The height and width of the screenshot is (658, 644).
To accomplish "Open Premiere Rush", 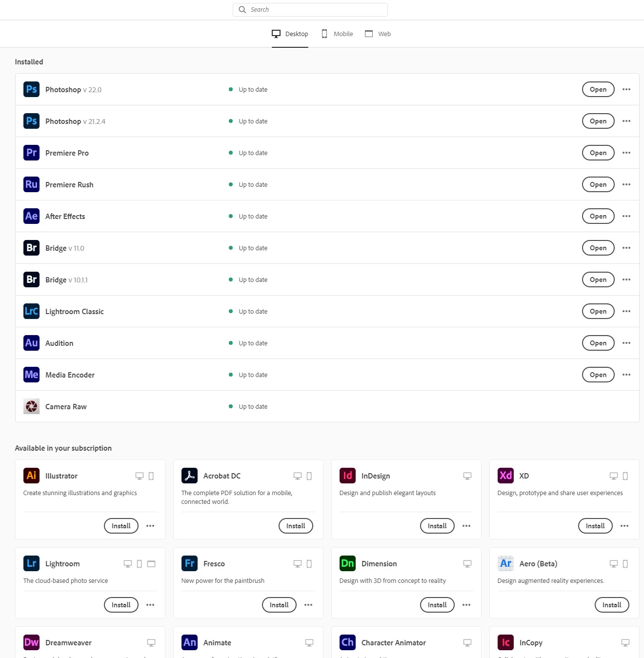I will coord(598,184).
